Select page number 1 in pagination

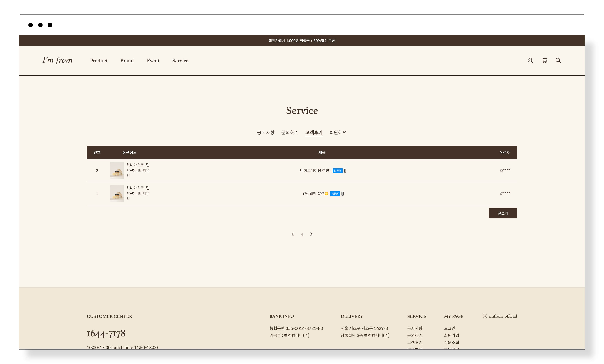tap(302, 235)
